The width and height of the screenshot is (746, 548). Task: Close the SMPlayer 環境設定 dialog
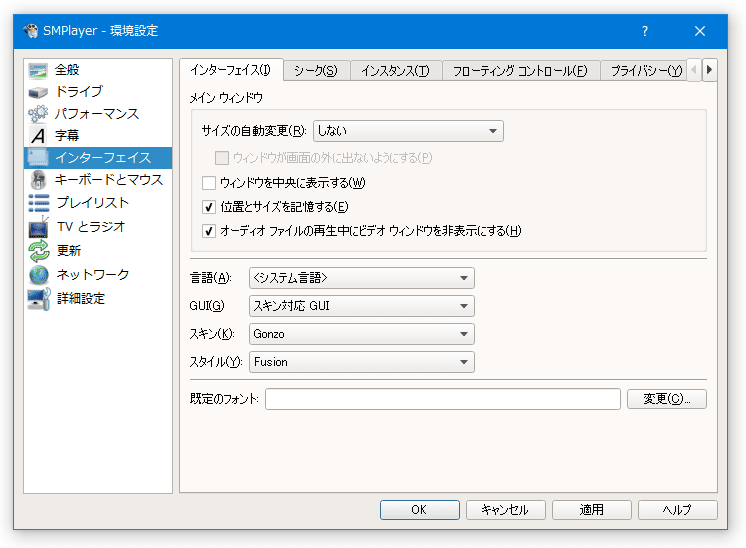[x=700, y=31]
